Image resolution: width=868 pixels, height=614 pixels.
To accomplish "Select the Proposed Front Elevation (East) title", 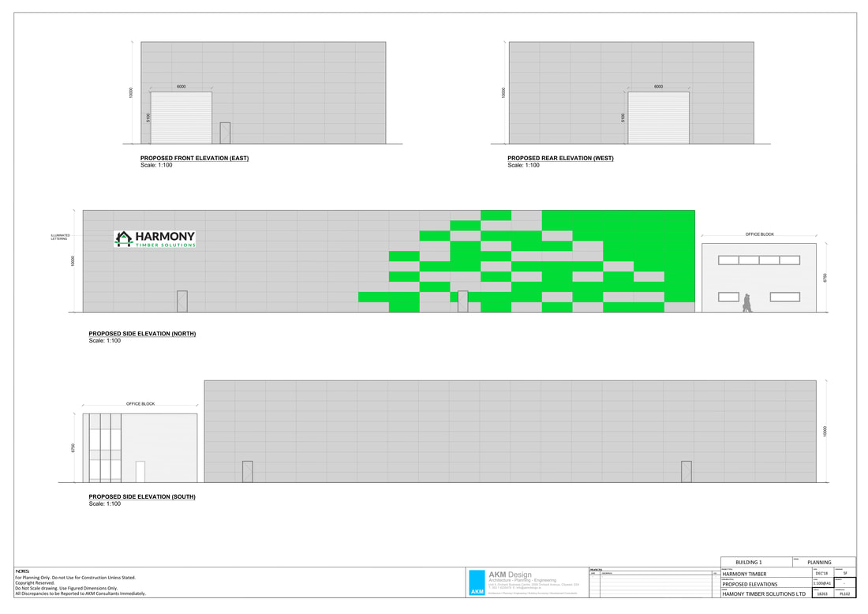I will pos(194,159).
